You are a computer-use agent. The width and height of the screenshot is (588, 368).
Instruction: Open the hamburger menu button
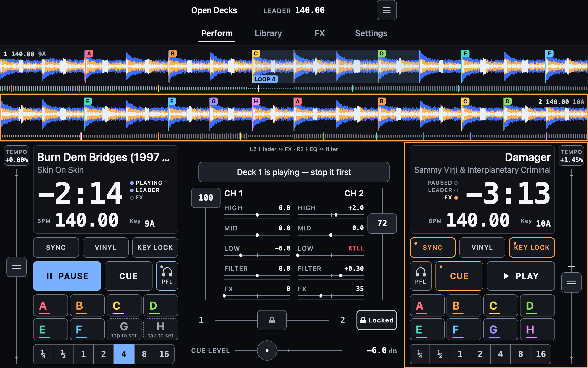387,10
